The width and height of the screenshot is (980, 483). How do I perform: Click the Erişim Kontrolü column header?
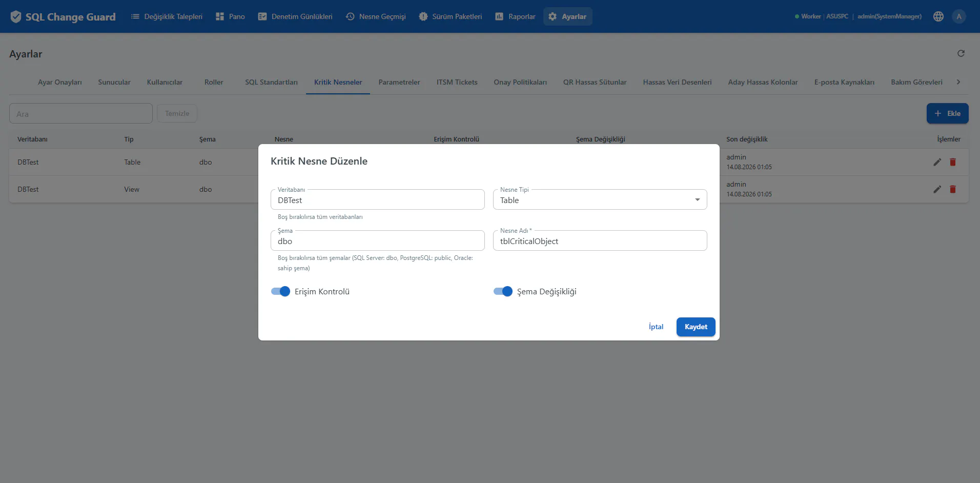pyautogui.click(x=456, y=139)
